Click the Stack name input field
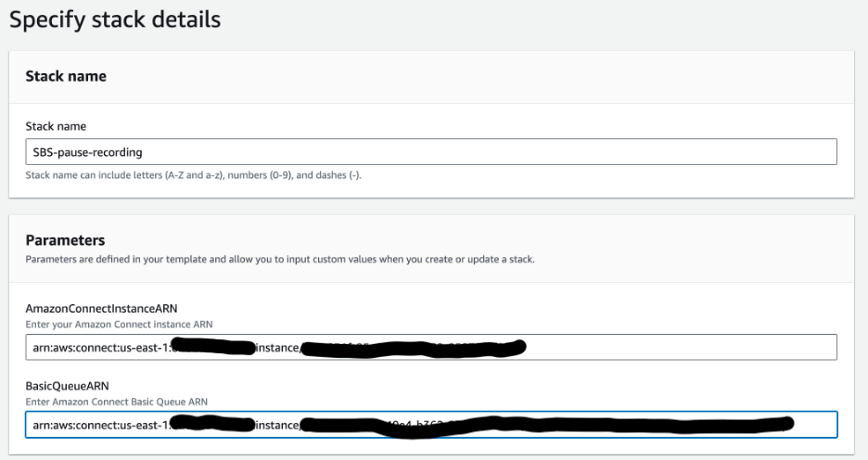This screenshot has height=460, width=868. click(x=430, y=152)
